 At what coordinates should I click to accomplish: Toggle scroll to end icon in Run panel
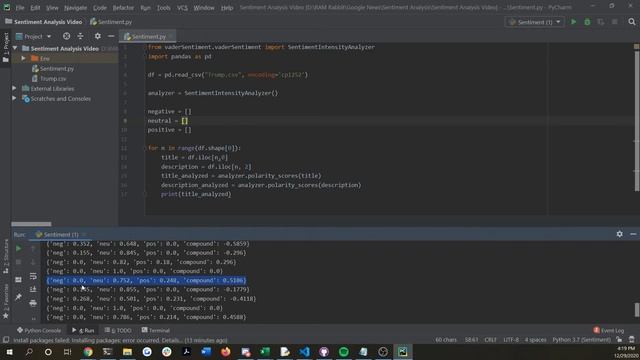[x=33, y=289]
